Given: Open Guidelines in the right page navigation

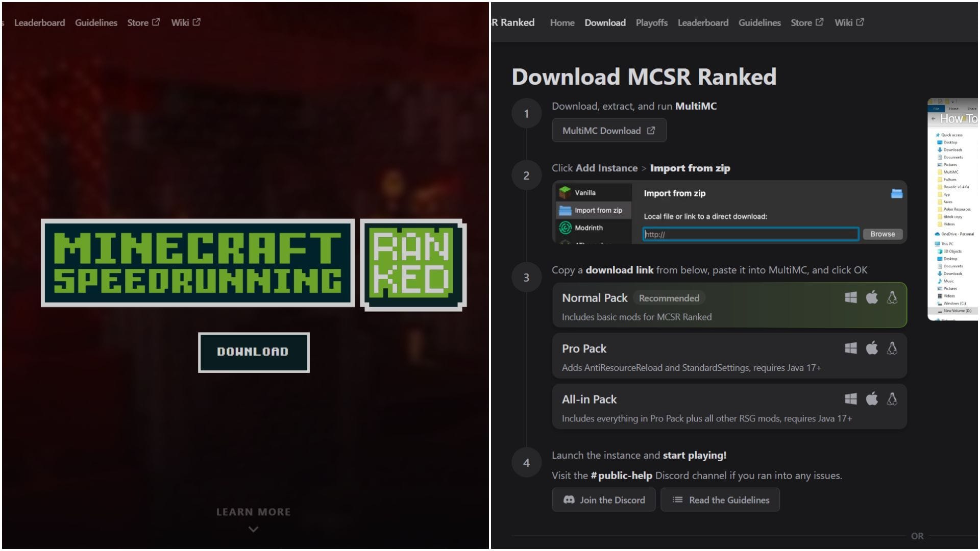Looking at the screenshot, I should (759, 22).
